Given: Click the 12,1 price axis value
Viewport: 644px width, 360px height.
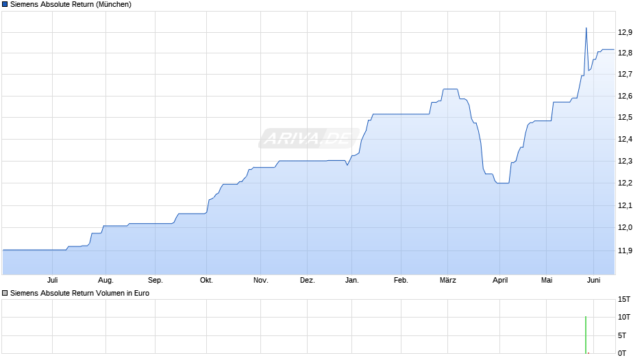Looking at the screenshot, I should (625, 205).
